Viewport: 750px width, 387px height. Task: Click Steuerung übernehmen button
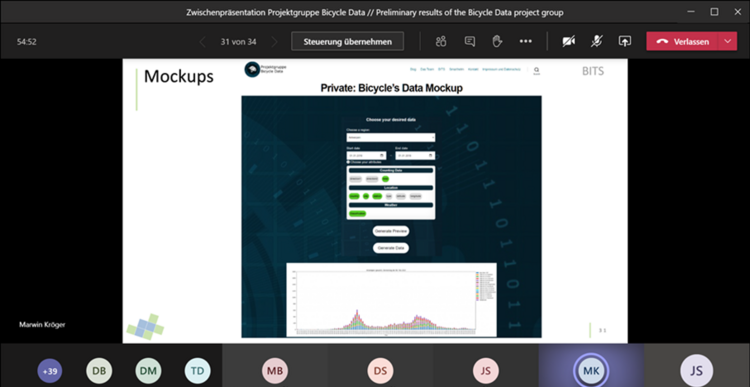(x=348, y=42)
